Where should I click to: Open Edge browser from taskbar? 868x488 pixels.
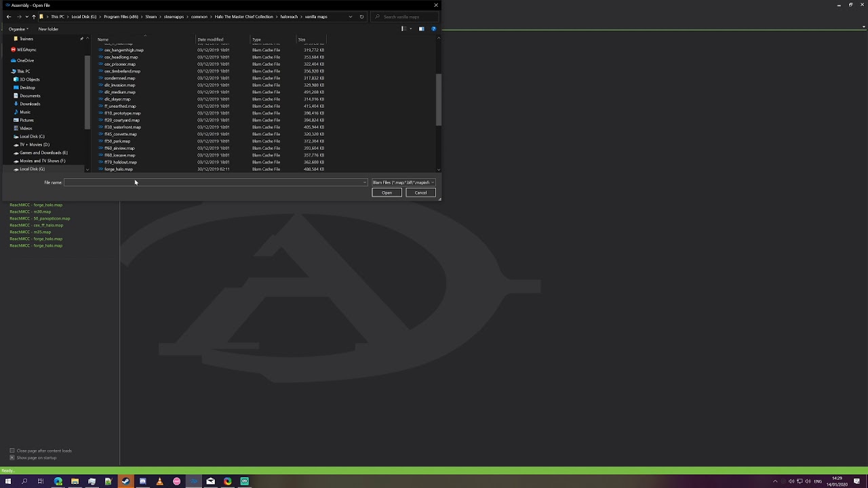(x=58, y=481)
